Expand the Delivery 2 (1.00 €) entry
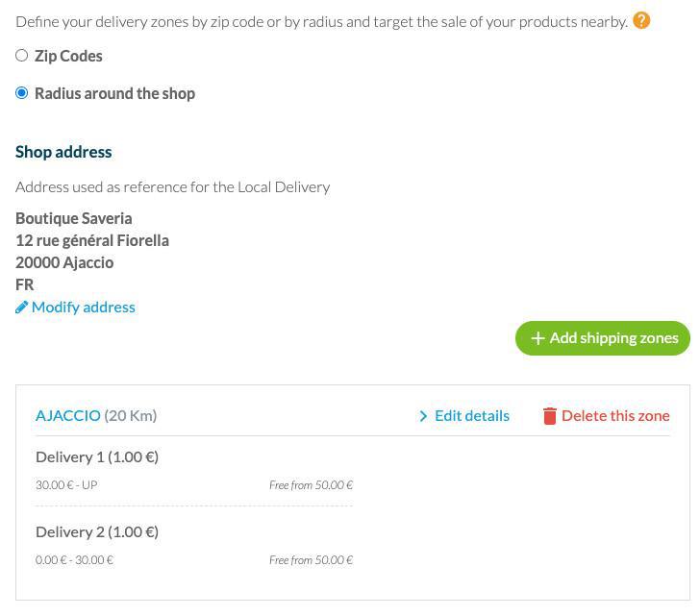This screenshot has width=700, height=616. click(x=97, y=531)
